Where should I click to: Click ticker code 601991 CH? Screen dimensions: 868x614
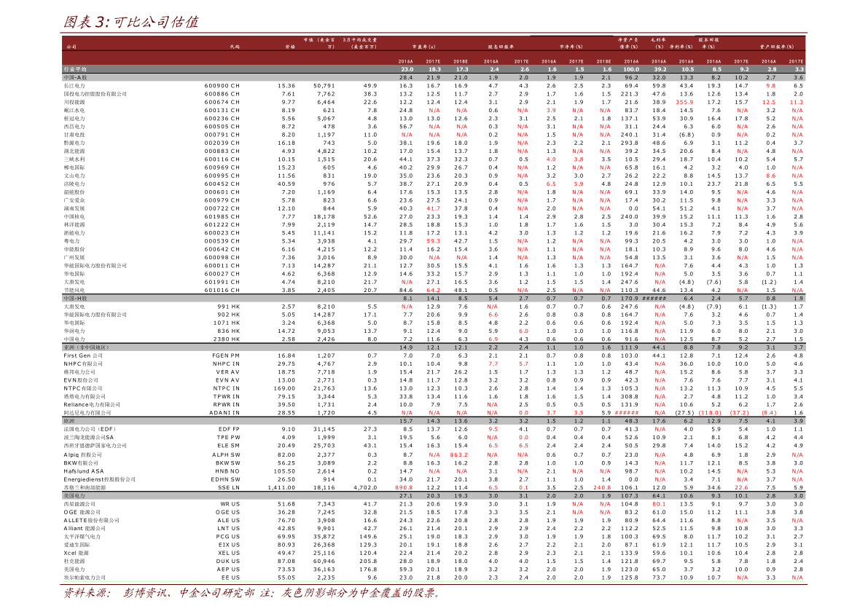click(x=222, y=282)
